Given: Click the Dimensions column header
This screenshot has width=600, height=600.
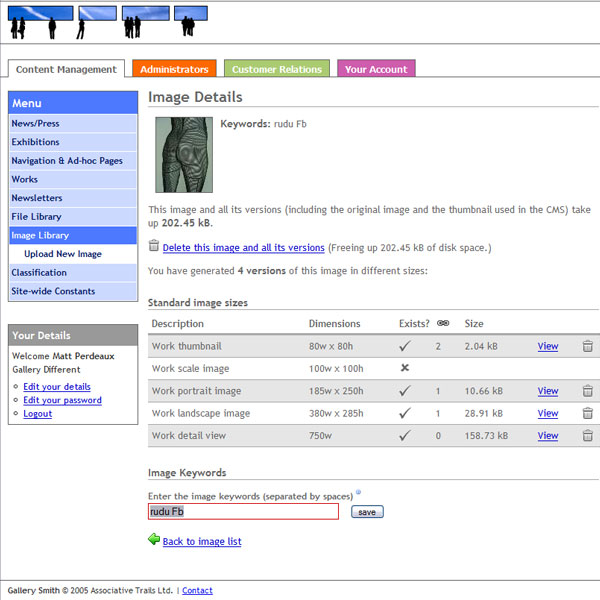Looking at the screenshot, I should click(x=334, y=324).
